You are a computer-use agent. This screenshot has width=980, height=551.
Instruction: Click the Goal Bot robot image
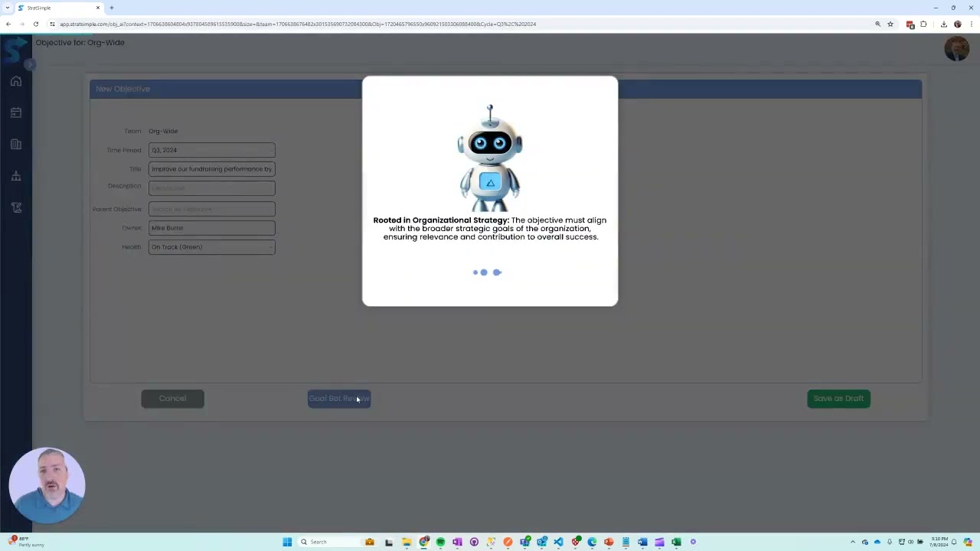point(490,158)
